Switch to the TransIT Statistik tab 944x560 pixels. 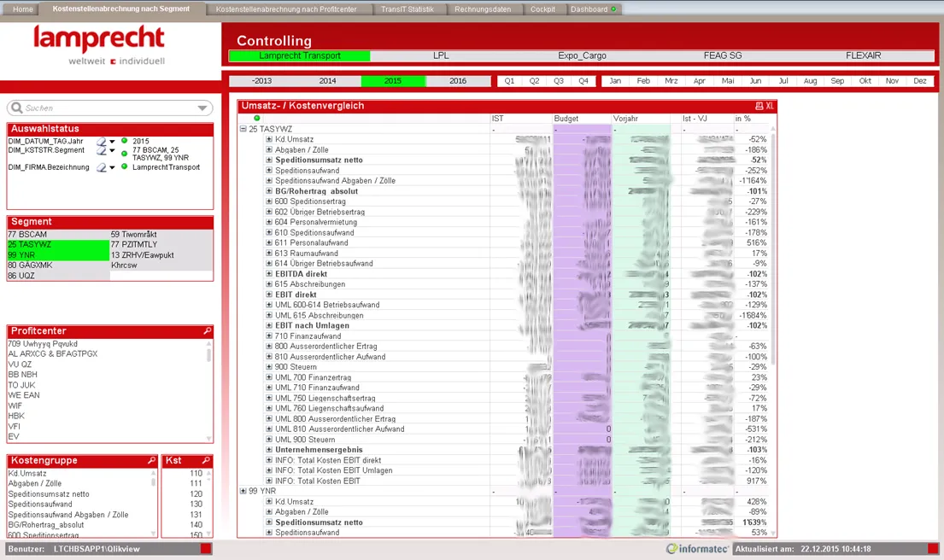[x=407, y=9]
